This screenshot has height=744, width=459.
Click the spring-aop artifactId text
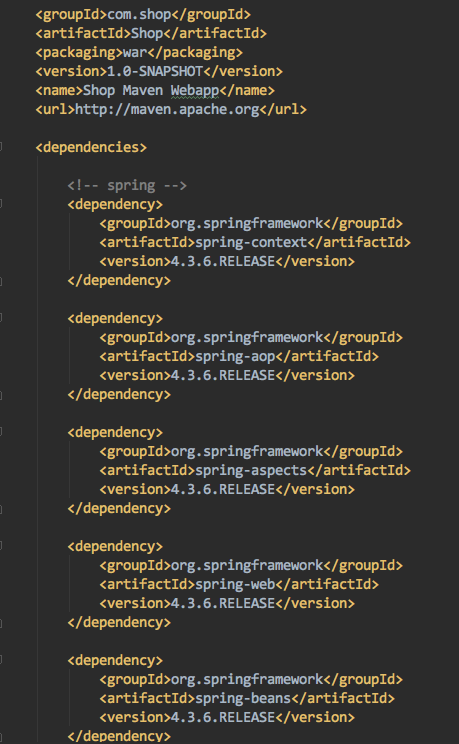point(235,356)
